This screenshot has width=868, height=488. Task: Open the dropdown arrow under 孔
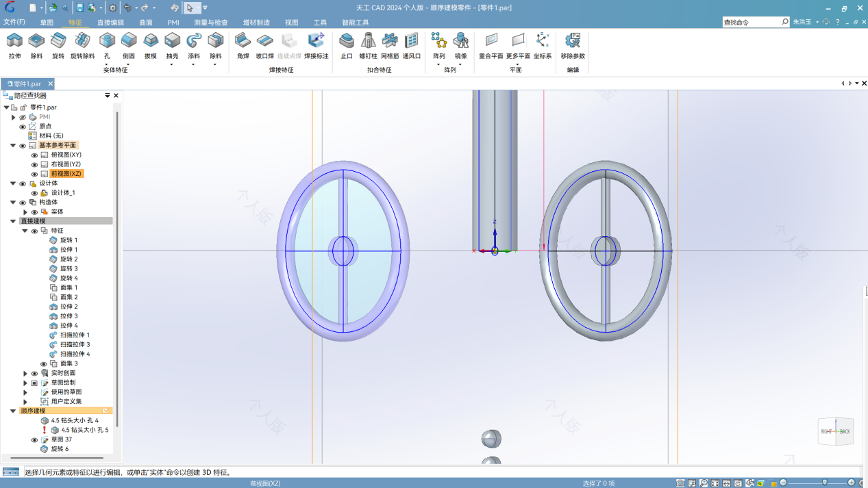pyautogui.click(x=107, y=65)
